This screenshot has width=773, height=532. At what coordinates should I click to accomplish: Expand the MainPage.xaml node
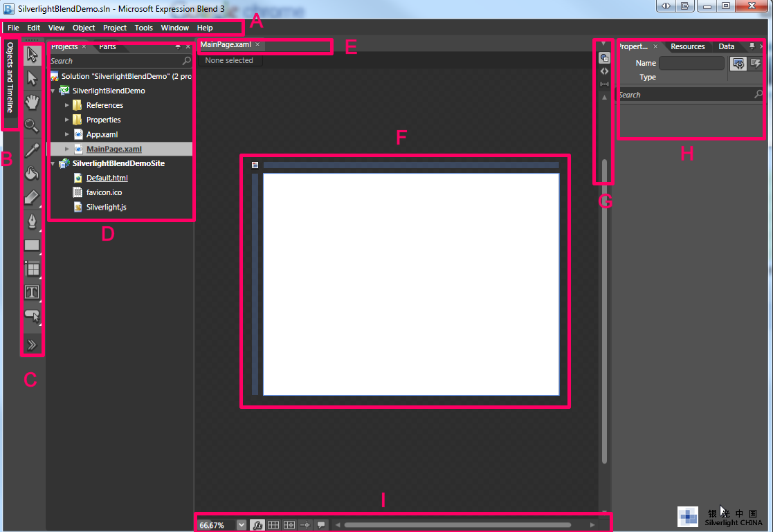pos(67,149)
